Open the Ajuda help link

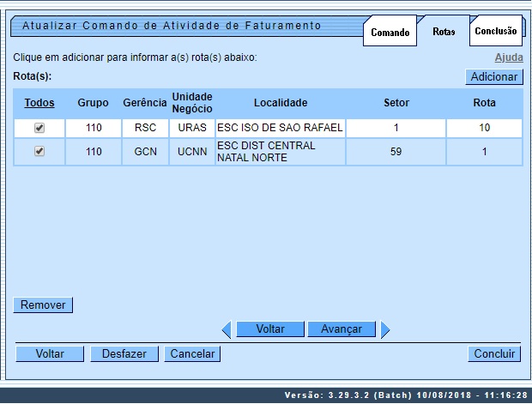coord(509,57)
